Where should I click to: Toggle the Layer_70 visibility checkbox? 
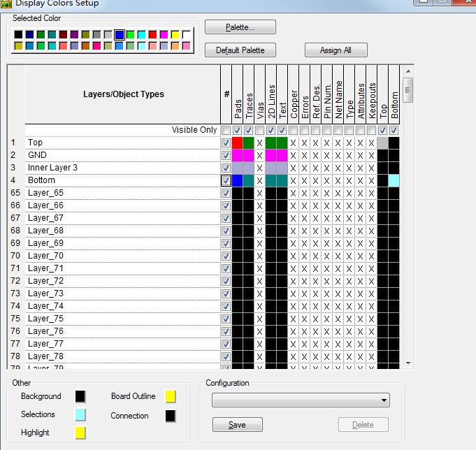click(226, 256)
